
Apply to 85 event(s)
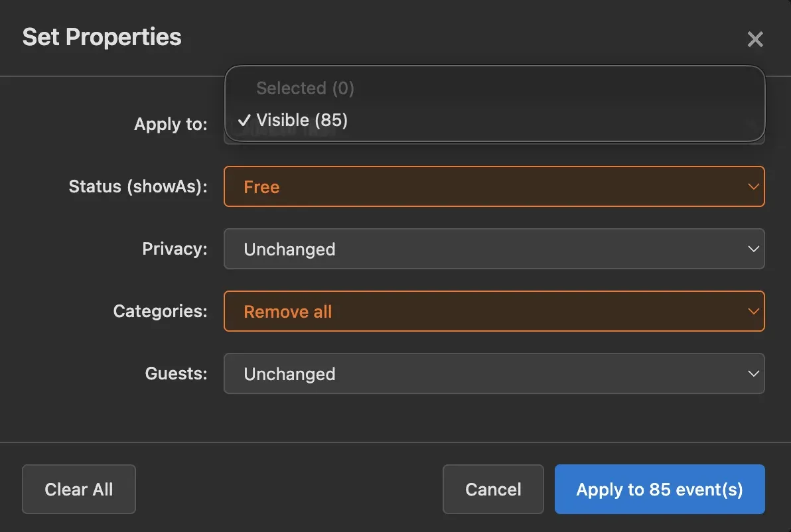660,489
